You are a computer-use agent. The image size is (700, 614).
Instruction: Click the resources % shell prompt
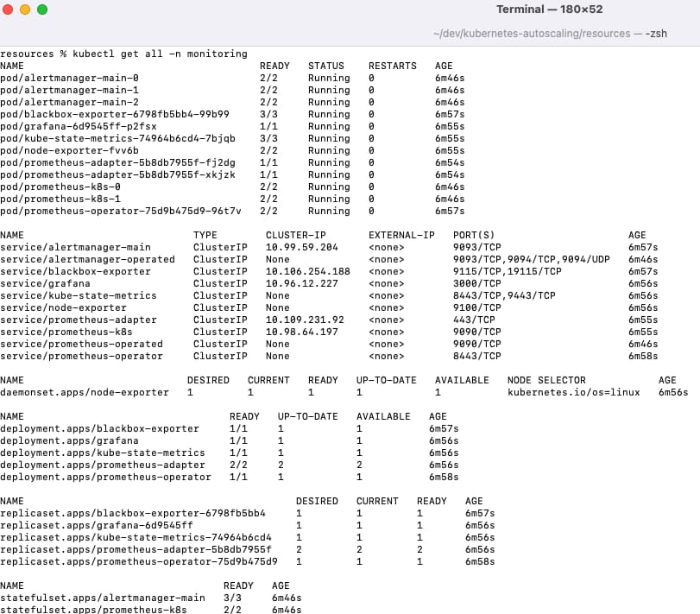pyautogui.click(x=30, y=53)
